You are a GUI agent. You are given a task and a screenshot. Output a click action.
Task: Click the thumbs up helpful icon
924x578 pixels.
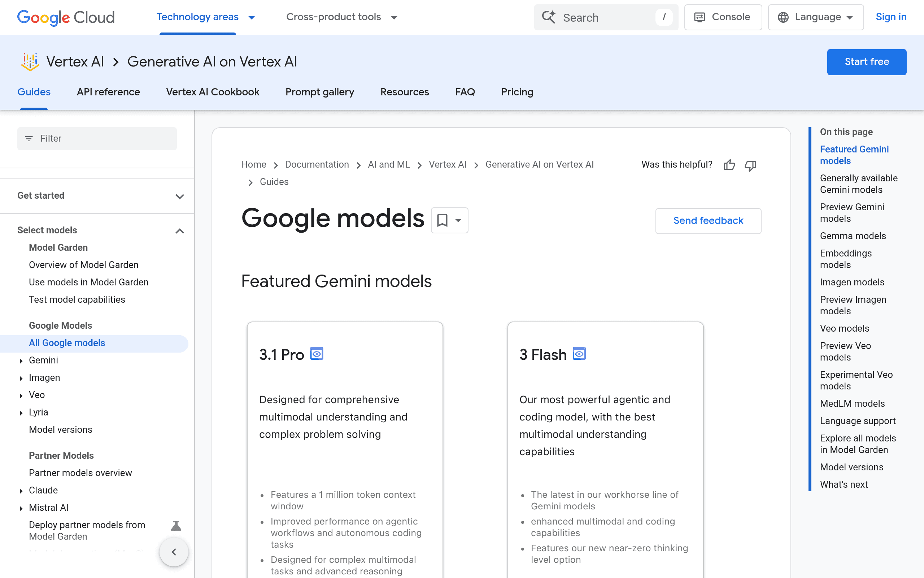click(729, 165)
